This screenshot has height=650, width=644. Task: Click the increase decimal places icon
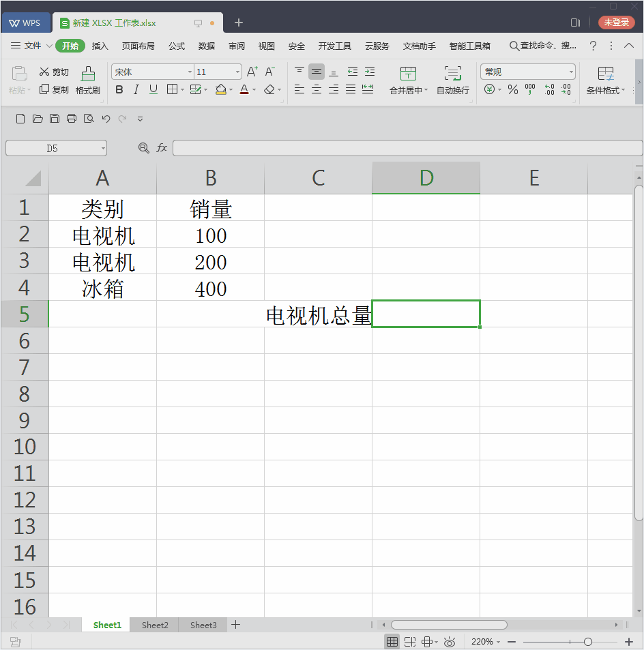pos(549,89)
